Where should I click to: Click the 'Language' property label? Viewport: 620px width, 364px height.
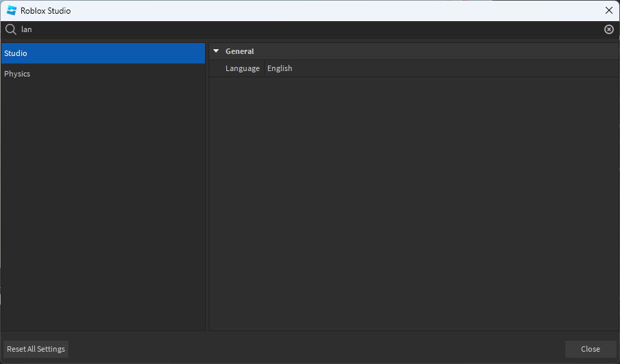pos(243,68)
